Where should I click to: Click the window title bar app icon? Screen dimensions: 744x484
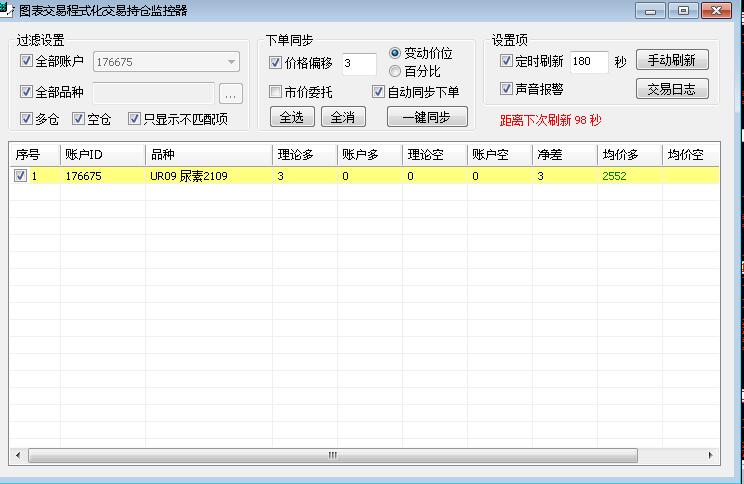7,9
